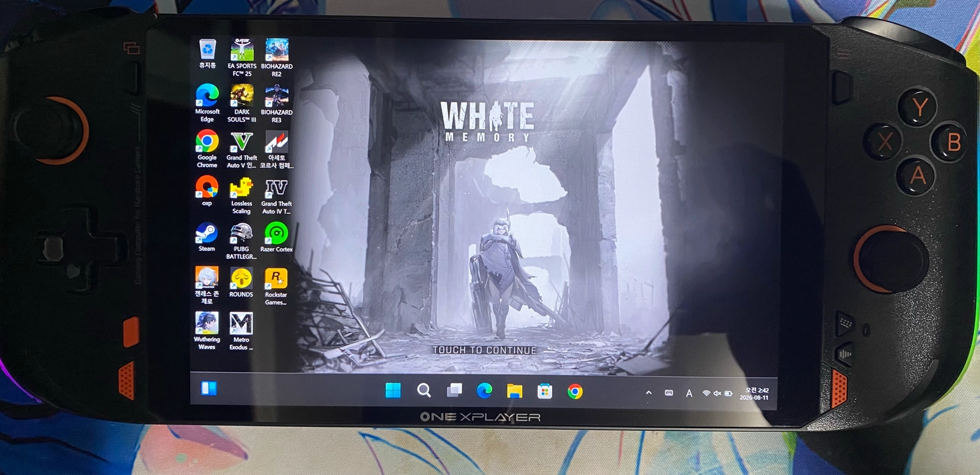Select the 아세토 코르사 desktop shortcut
Viewport: 980px width, 475px height.
coord(277,149)
